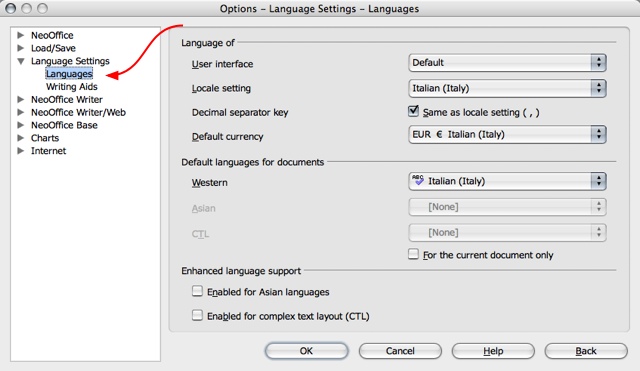Open the Default currency dropdown
Viewport: 640px width, 371px height.
507,134
